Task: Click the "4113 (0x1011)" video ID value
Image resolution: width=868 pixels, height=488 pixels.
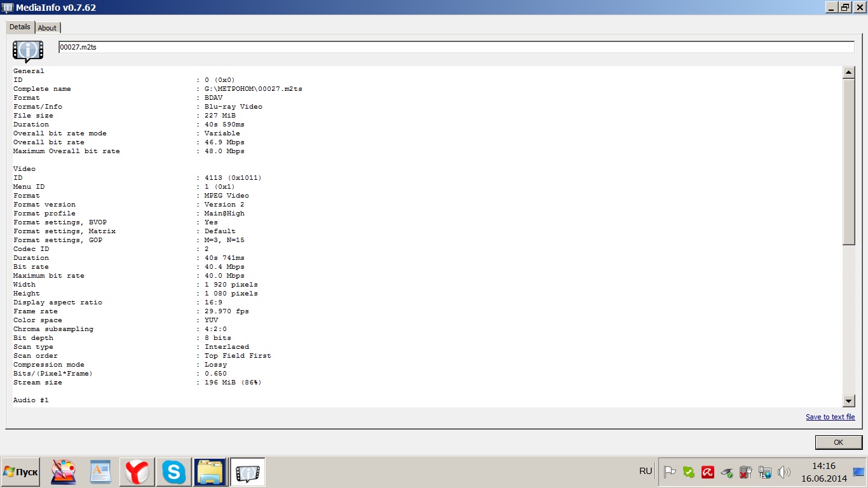Action: pos(233,178)
